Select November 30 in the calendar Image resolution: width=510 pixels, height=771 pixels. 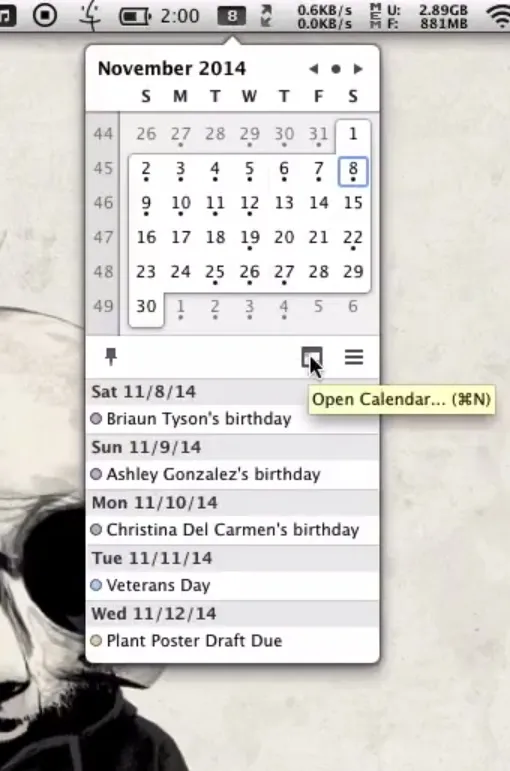pyautogui.click(x=146, y=307)
